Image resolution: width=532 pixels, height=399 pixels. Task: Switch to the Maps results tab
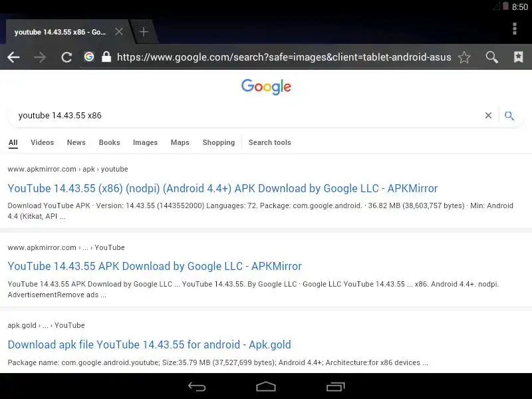point(180,142)
